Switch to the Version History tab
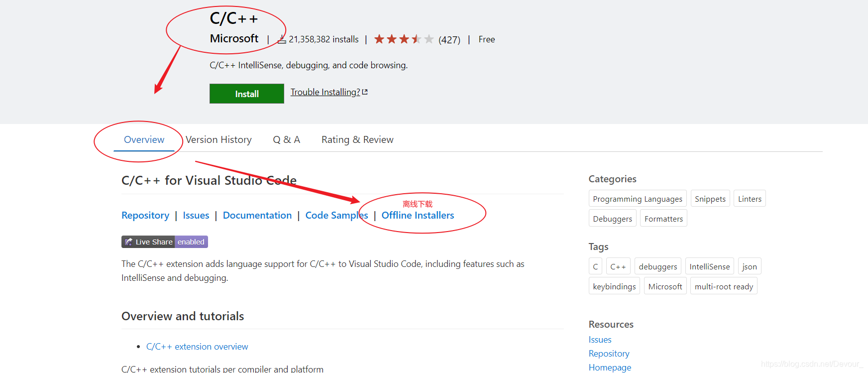This screenshot has width=868, height=373. click(218, 140)
